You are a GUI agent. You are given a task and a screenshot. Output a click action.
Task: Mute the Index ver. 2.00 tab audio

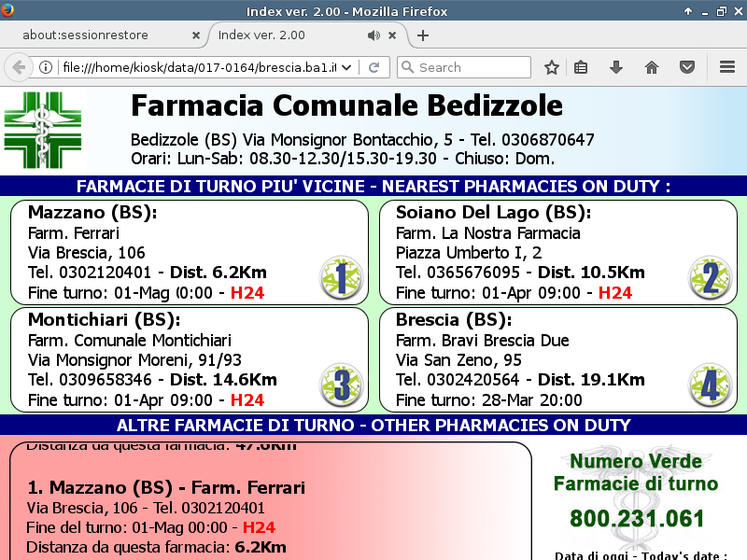point(373,35)
